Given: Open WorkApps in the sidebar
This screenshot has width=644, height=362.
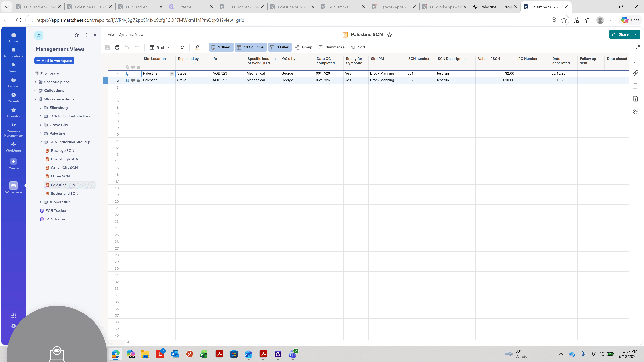Looking at the screenshot, I should click(x=13, y=147).
